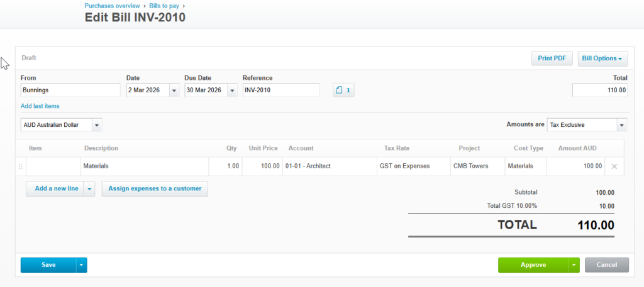The width and height of the screenshot is (644, 287).
Task: Click Assign expenses to a customer
Action: tap(155, 188)
